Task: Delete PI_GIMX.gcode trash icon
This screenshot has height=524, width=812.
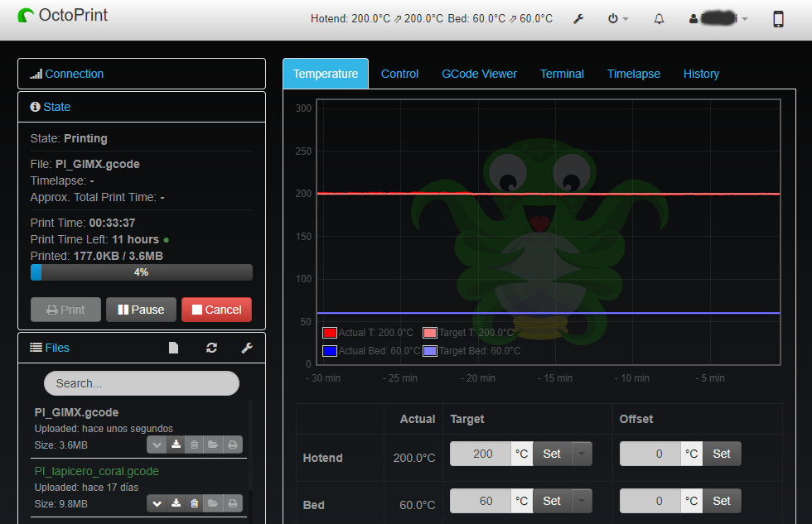Action: pyautogui.click(x=194, y=445)
